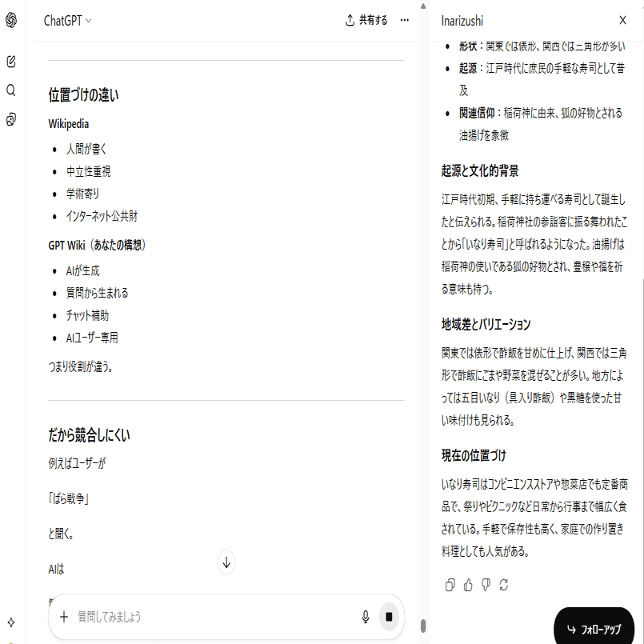Jump to bottom with down-arrow button
Screen dimensions: 644x644
coord(226,562)
